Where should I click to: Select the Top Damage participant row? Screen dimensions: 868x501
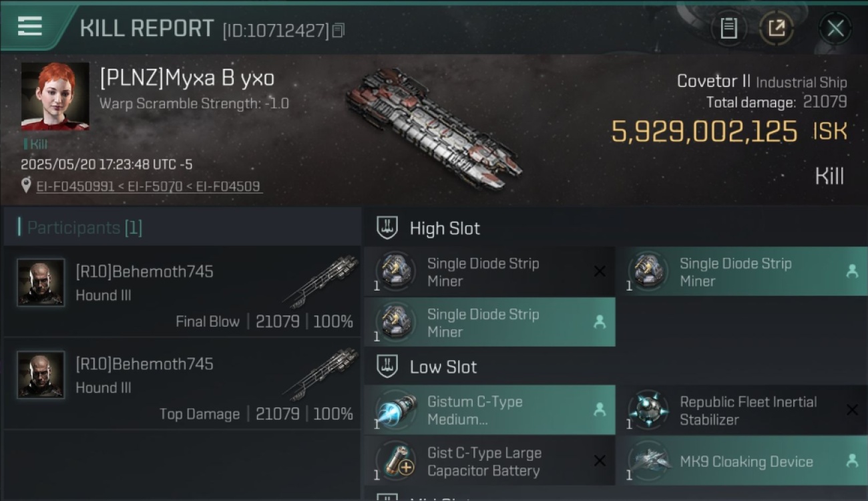182,384
